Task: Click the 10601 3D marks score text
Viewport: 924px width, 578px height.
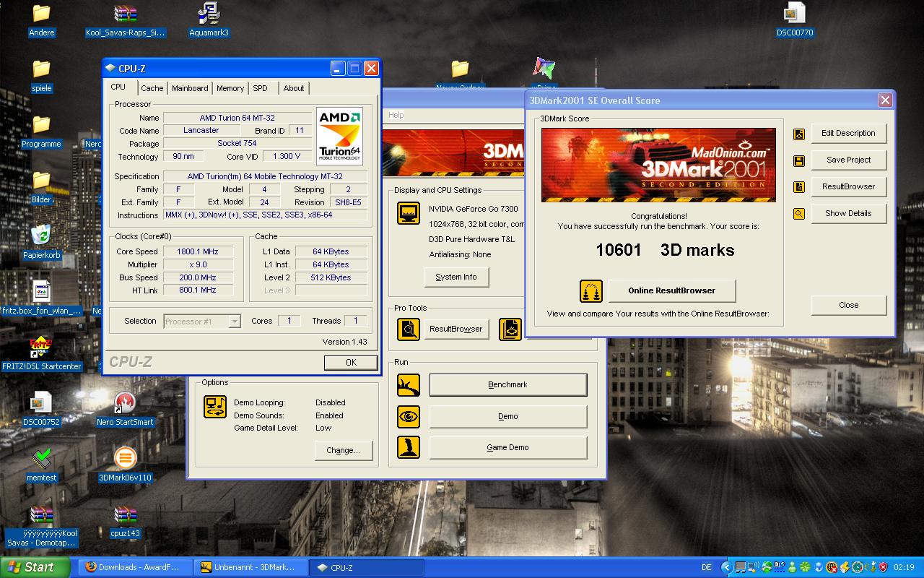Action: tap(665, 251)
